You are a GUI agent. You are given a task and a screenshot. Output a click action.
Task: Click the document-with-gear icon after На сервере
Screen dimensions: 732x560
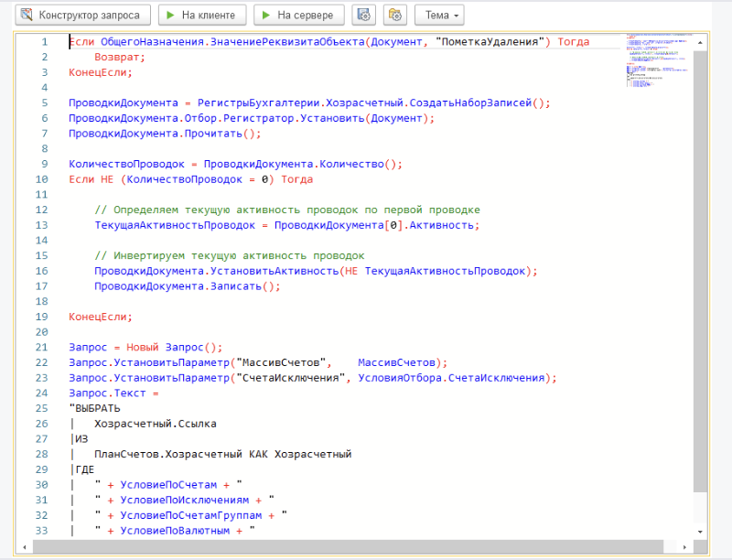364,16
